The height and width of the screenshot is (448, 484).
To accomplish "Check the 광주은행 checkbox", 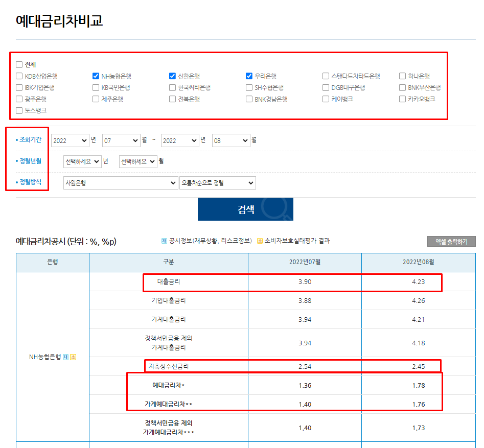I will 19,99.
